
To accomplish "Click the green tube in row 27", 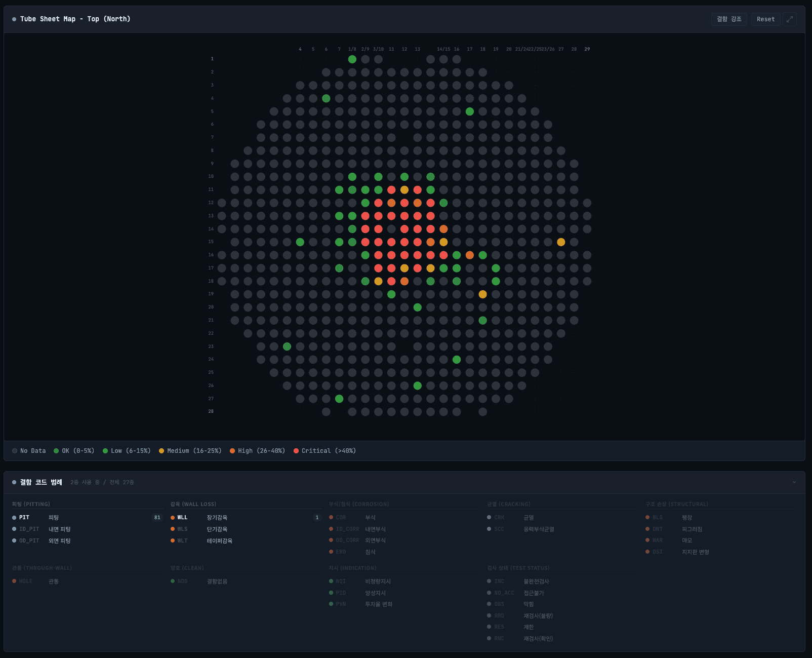I will pos(339,399).
